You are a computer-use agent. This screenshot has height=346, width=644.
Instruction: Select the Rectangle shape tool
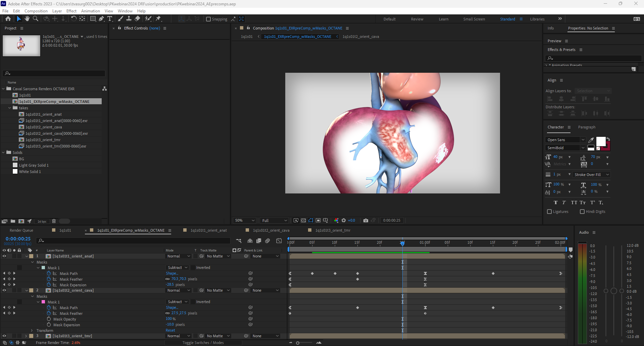tap(93, 19)
